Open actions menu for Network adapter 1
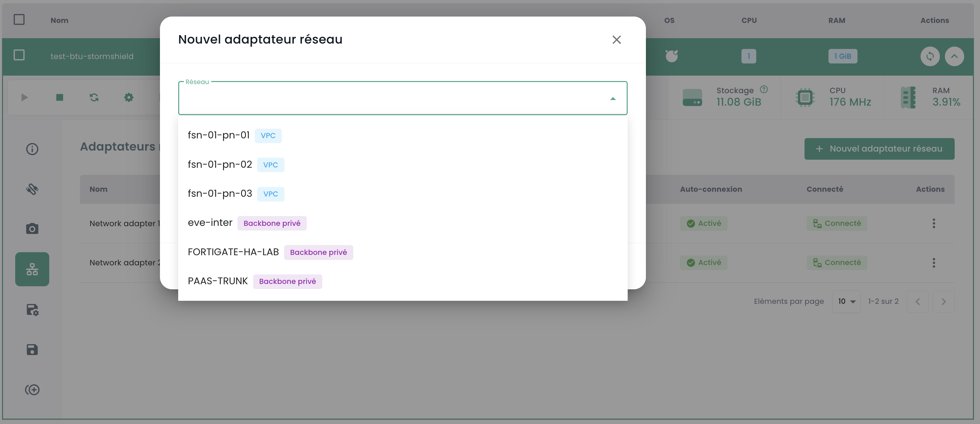This screenshot has width=980, height=424. pos(933,223)
